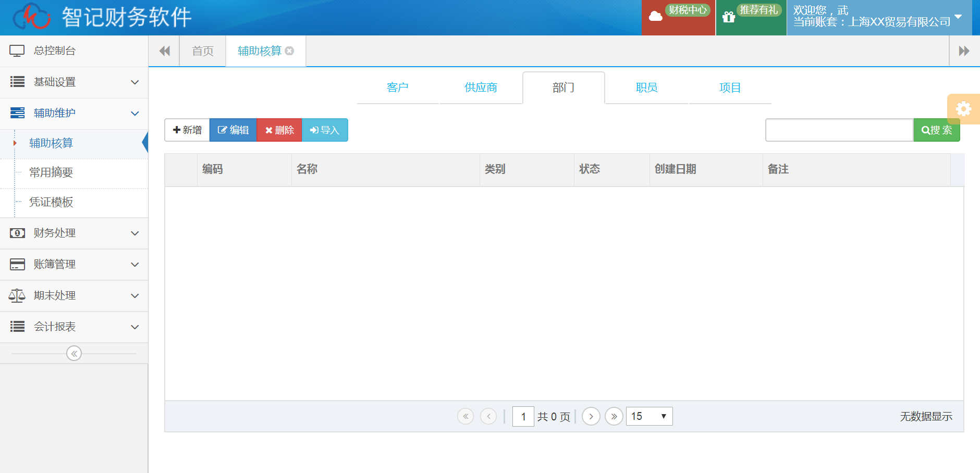The image size is (980, 473).
Task: Switch to the 供应商 tab
Action: click(x=481, y=88)
